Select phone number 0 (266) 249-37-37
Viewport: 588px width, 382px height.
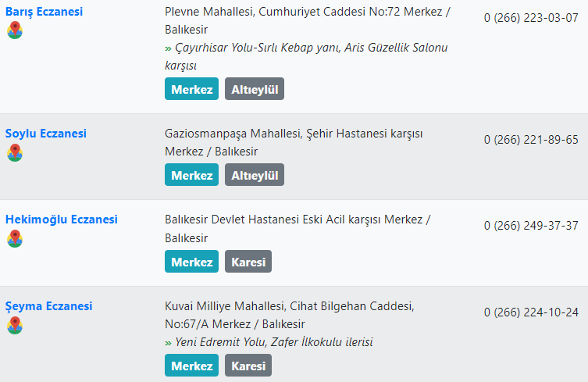[531, 226]
